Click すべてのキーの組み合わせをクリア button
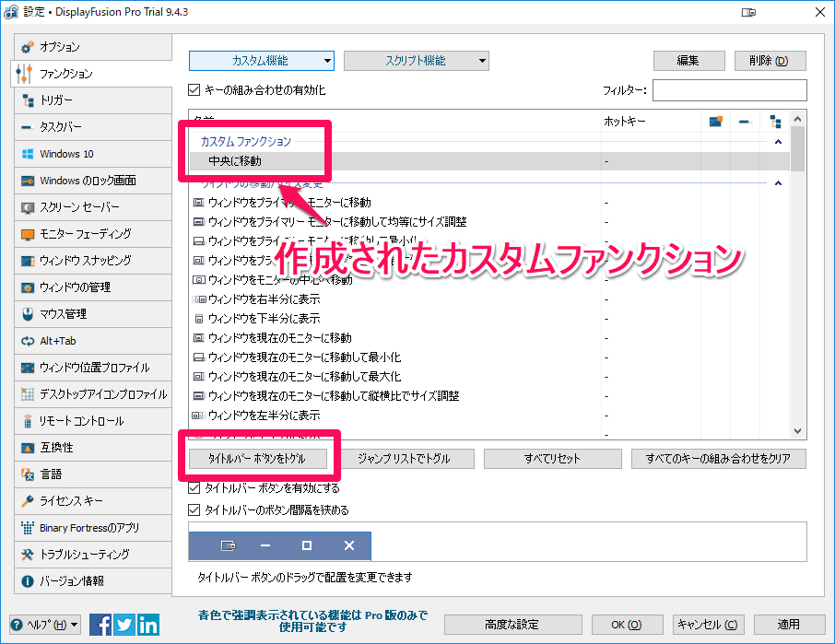 pos(718,459)
